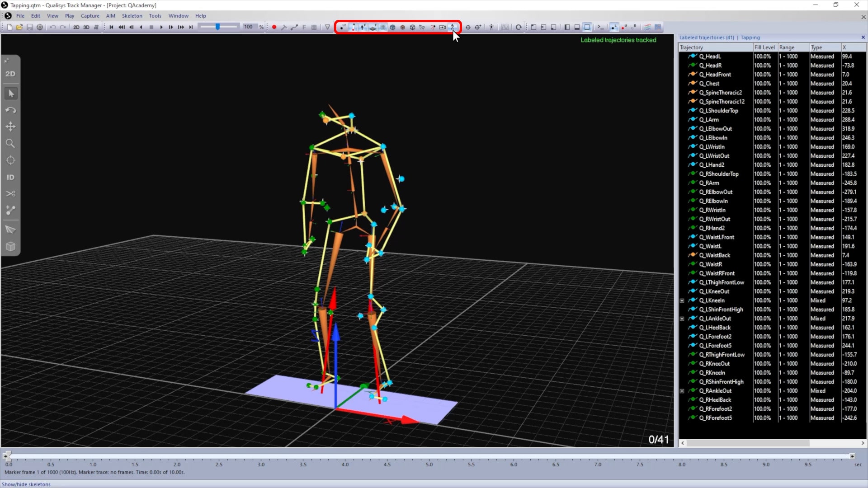The width and height of the screenshot is (868, 488).
Task: Show labeled trajectories window (L icon)
Action: (613, 27)
